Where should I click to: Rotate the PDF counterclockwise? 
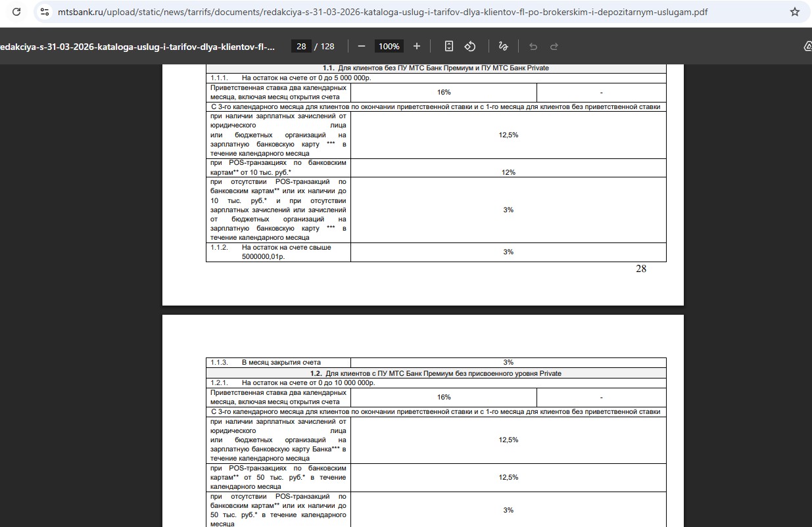click(470, 46)
